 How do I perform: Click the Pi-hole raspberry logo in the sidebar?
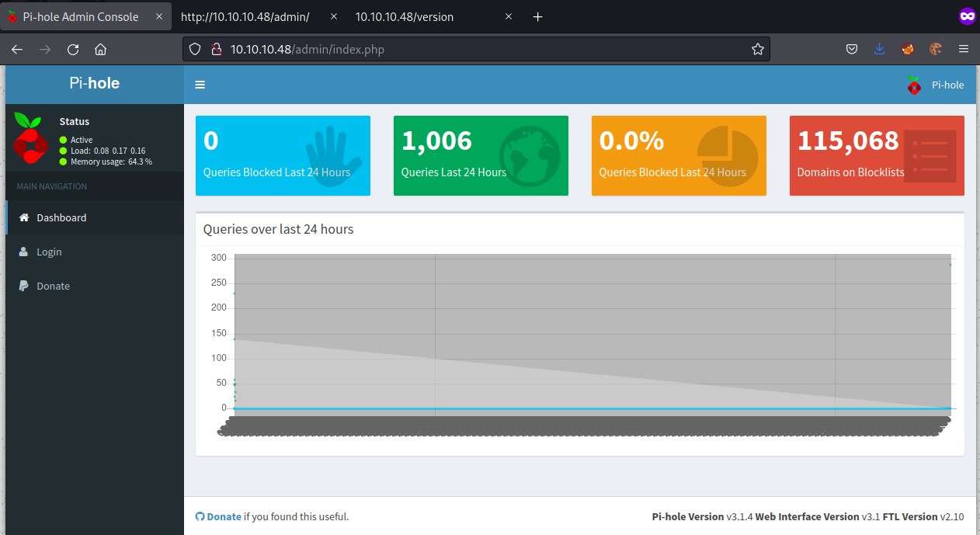30,138
